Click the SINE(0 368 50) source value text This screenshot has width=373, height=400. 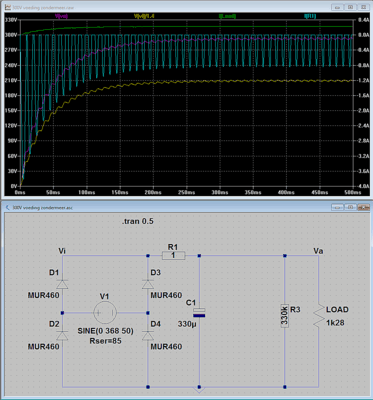(105, 331)
